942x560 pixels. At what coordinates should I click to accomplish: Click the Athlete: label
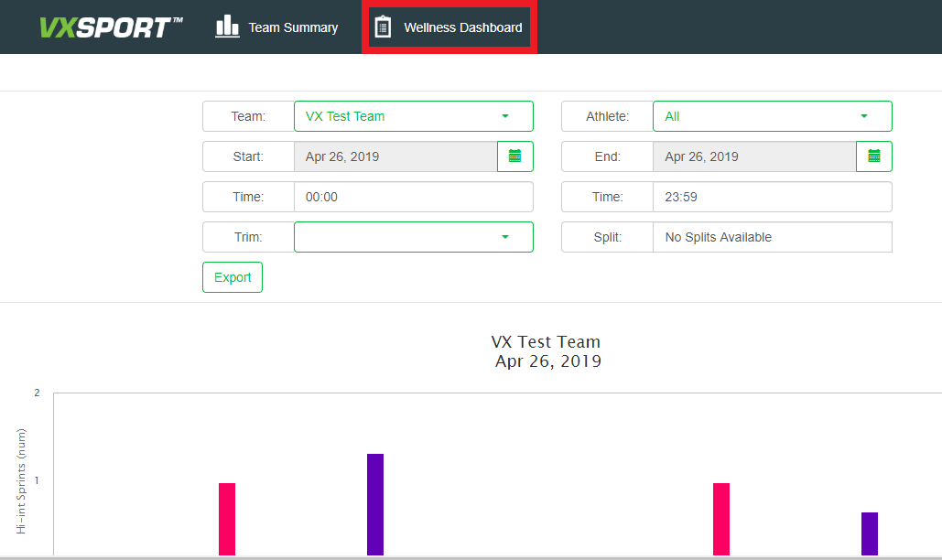point(607,116)
